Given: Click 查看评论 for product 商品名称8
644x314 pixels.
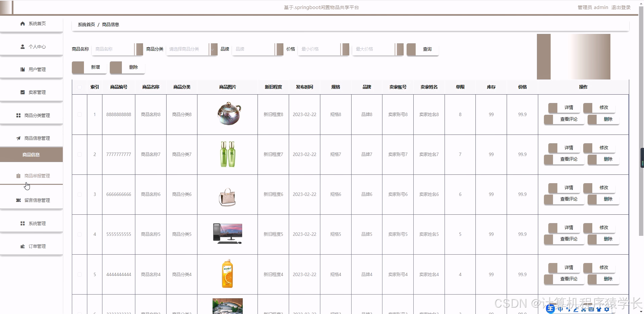Looking at the screenshot, I should [564, 119].
